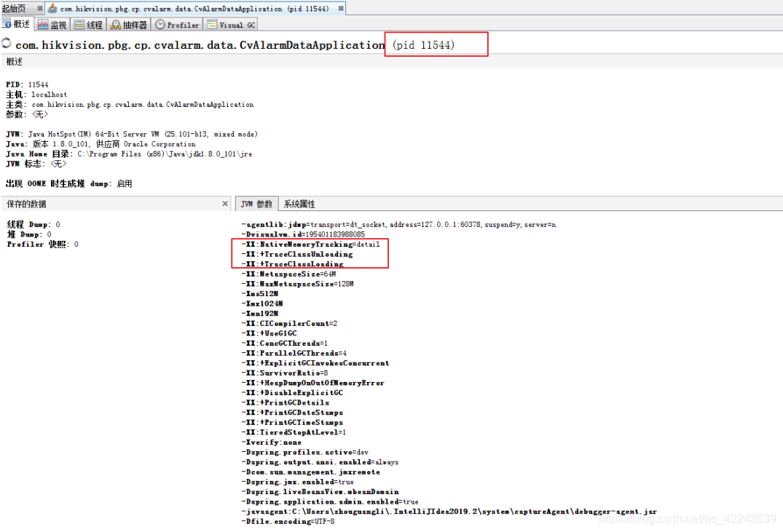This screenshot has width=783, height=532.
Task: Select the CvAlarmDataApplication (pid 11544) document tab
Action: point(196,9)
